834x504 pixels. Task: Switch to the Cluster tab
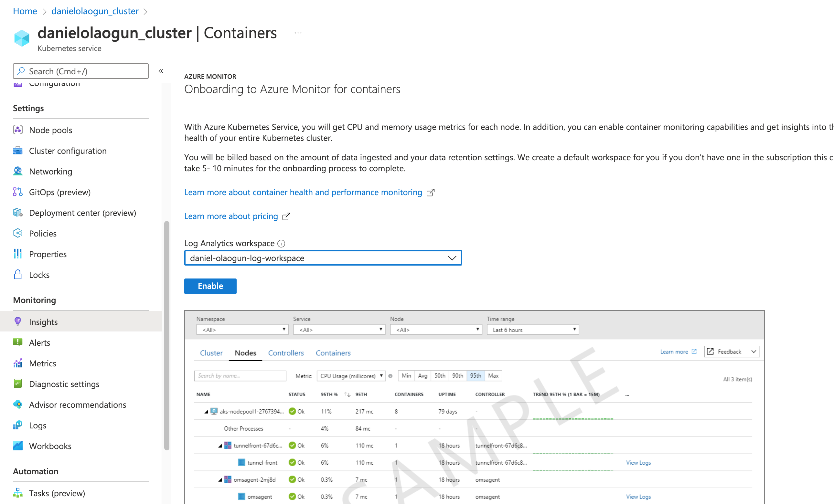click(x=211, y=353)
